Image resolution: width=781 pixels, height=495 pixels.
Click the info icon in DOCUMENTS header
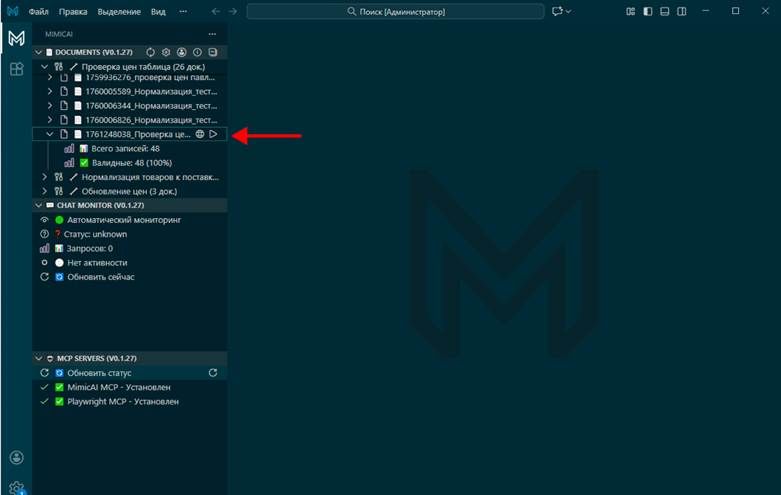[197, 52]
